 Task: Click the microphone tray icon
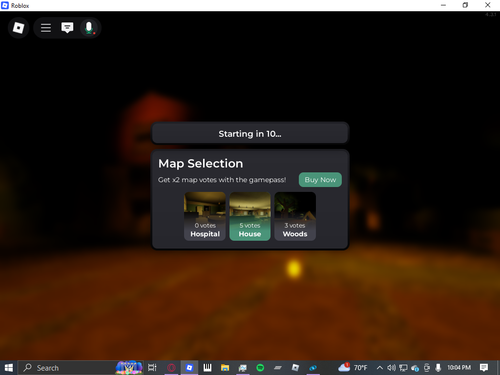438,368
